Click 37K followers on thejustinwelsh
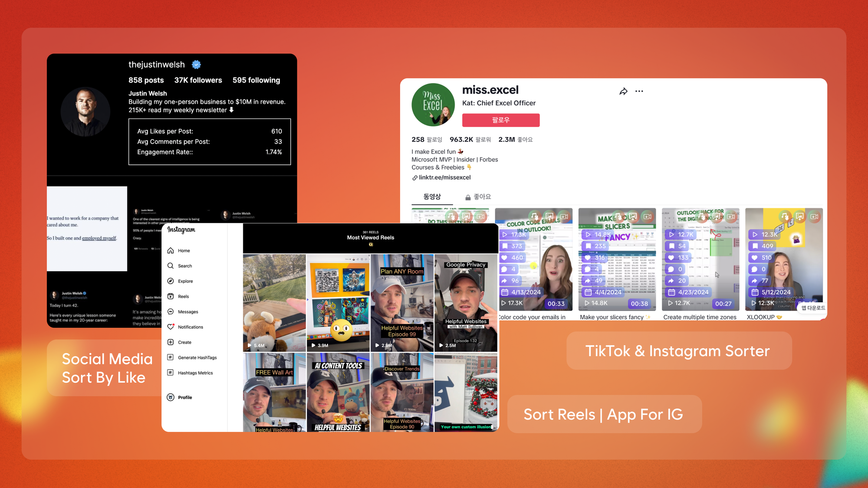 [x=198, y=80]
